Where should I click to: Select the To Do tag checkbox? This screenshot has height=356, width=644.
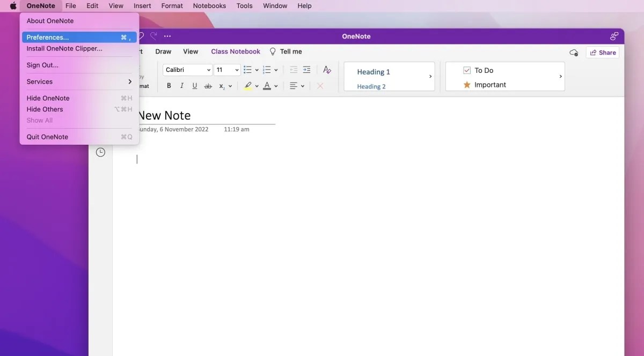(467, 70)
